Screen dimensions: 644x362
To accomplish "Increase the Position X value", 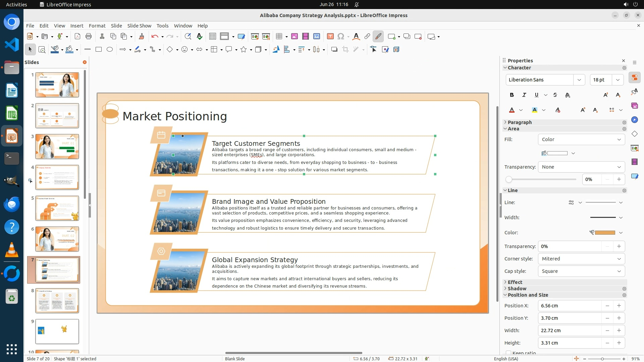I will (x=619, y=306).
